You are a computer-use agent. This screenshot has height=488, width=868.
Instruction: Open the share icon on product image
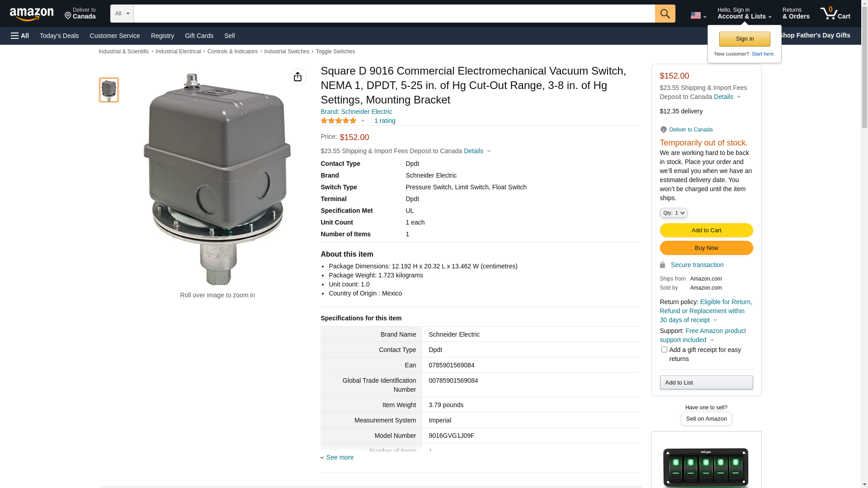click(x=297, y=77)
